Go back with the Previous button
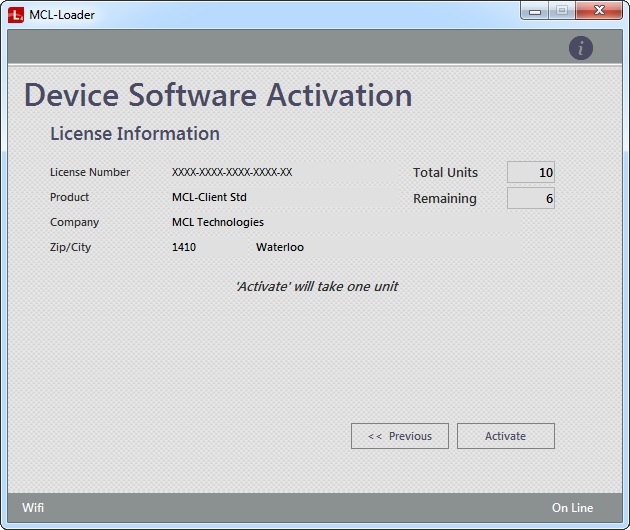 (400, 436)
